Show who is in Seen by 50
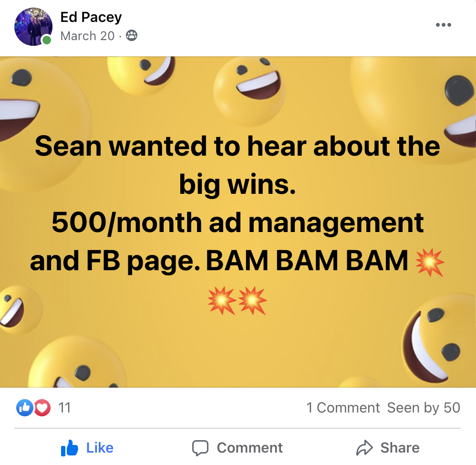The image size is (476, 465). click(x=424, y=408)
